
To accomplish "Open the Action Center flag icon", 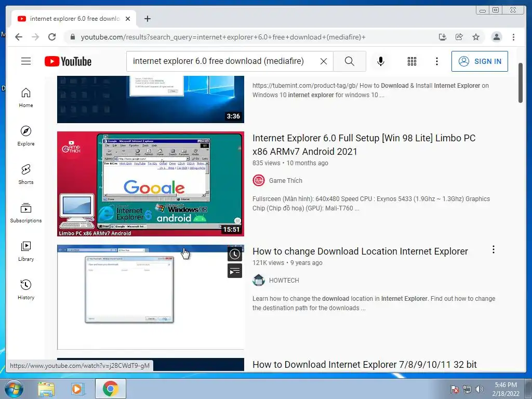I will (455, 389).
